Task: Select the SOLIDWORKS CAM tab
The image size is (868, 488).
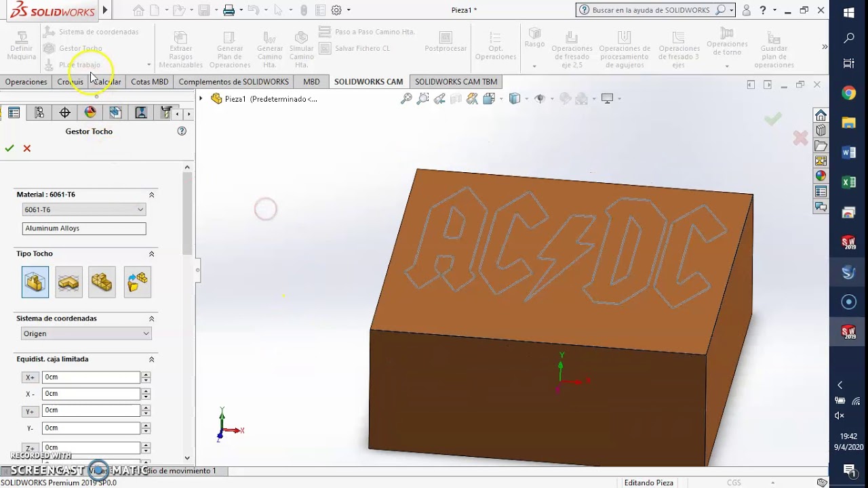Action: (x=369, y=81)
